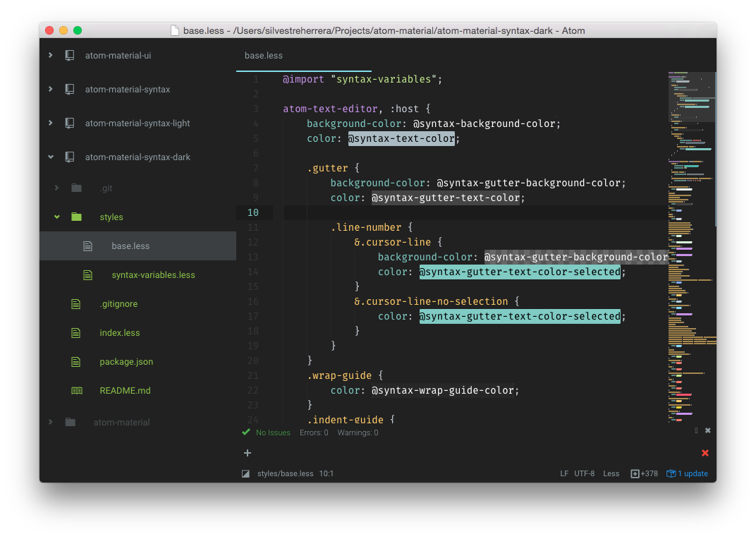Viewport: 756px width, 539px height.
Task: Click the plus icon in bottom panel
Action: (248, 453)
